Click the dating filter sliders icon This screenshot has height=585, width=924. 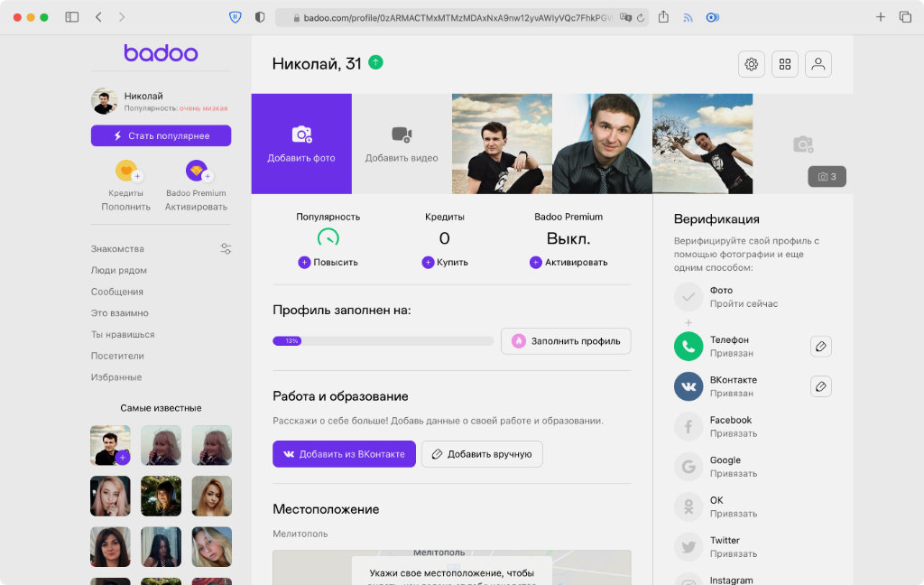pyautogui.click(x=226, y=249)
